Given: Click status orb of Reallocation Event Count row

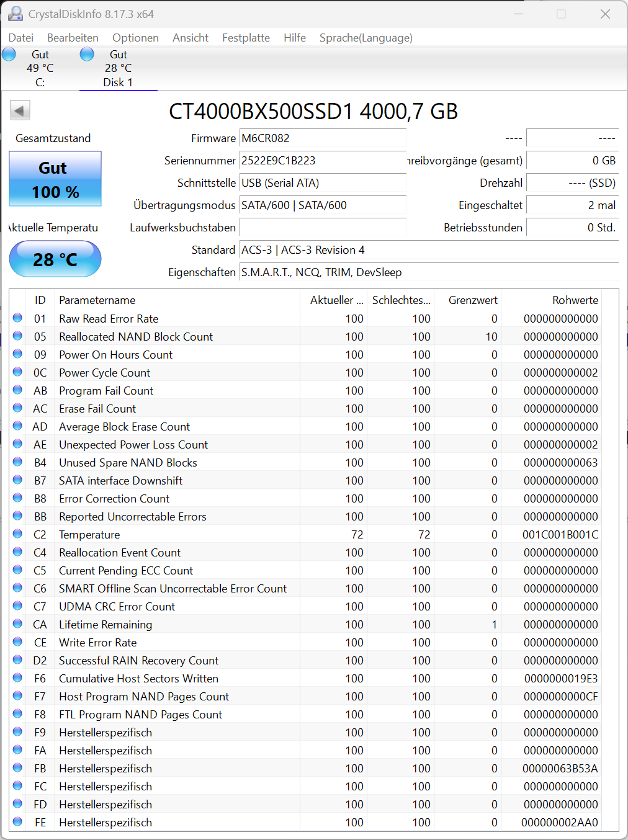Looking at the screenshot, I should (x=17, y=552).
